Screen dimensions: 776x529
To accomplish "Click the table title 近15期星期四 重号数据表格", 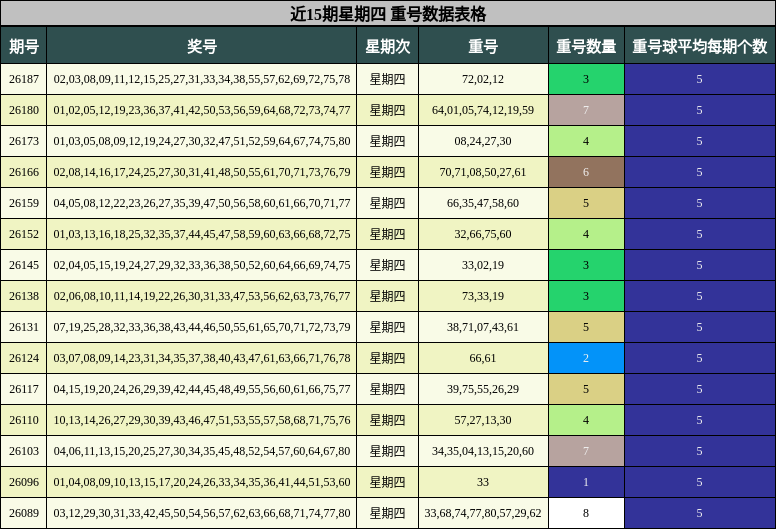I will tap(388, 13).
